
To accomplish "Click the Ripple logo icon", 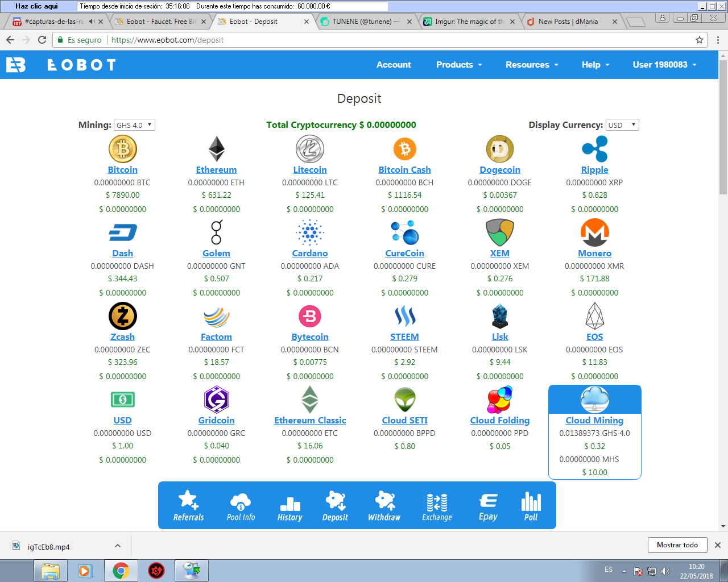I will [595, 149].
